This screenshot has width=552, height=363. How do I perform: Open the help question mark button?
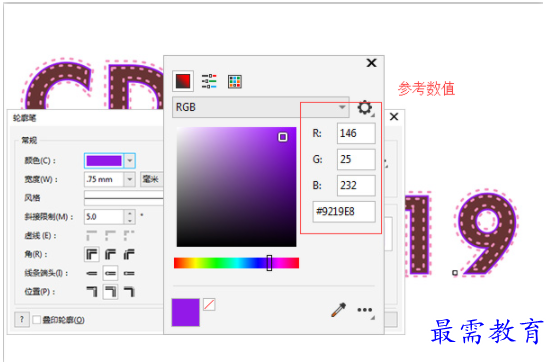22,320
